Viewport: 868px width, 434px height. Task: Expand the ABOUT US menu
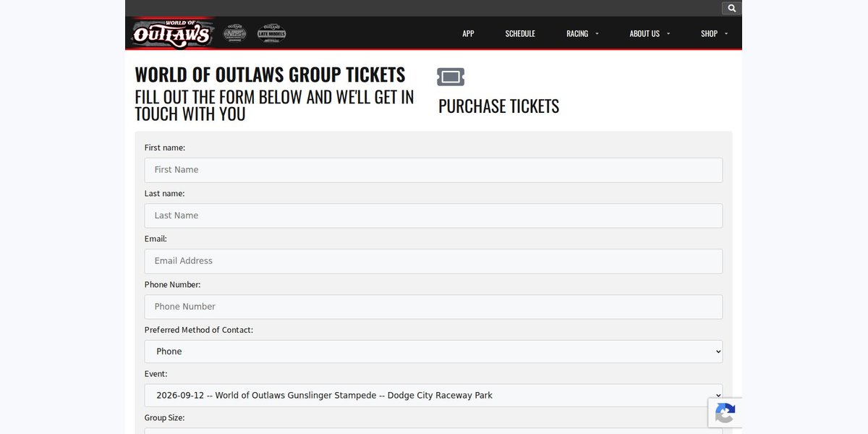[x=650, y=33]
